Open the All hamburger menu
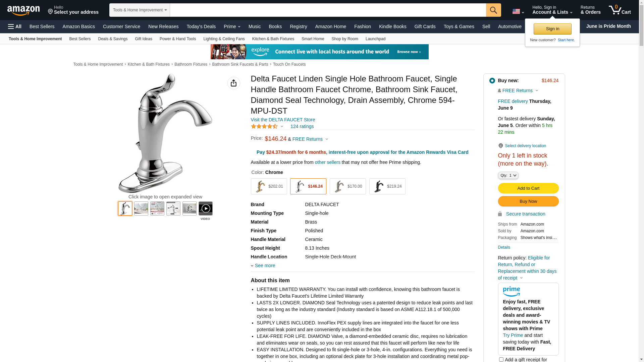 (x=15, y=26)
